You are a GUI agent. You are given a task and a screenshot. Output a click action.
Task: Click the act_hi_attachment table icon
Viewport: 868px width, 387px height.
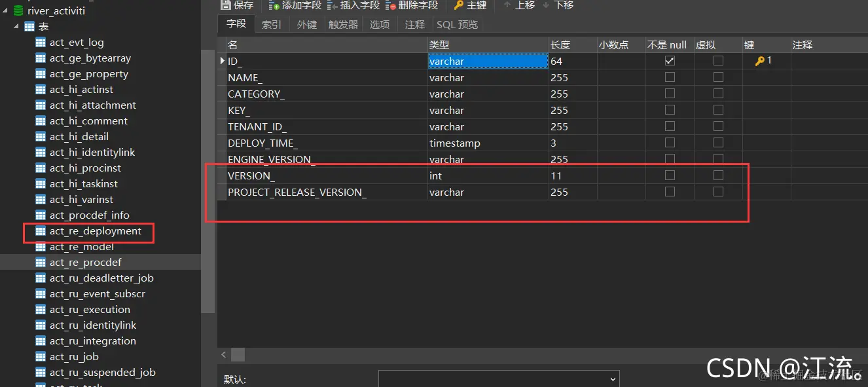point(41,105)
